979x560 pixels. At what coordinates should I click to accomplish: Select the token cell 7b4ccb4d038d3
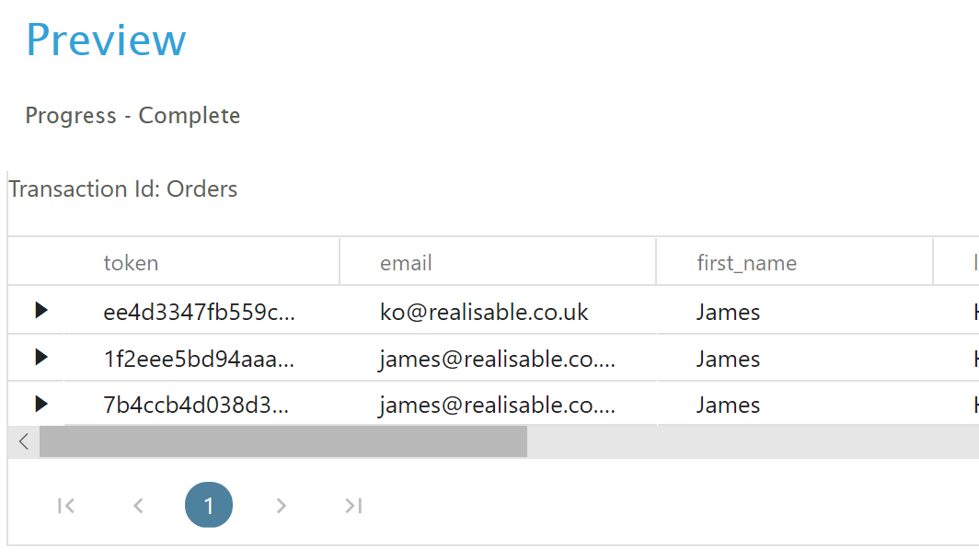tap(196, 405)
